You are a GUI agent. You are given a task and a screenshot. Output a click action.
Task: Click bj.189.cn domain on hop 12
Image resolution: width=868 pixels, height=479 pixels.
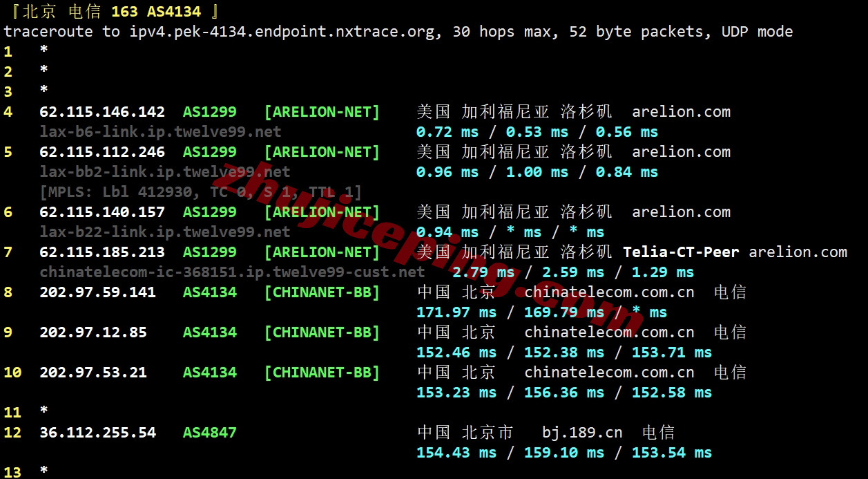click(x=581, y=432)
